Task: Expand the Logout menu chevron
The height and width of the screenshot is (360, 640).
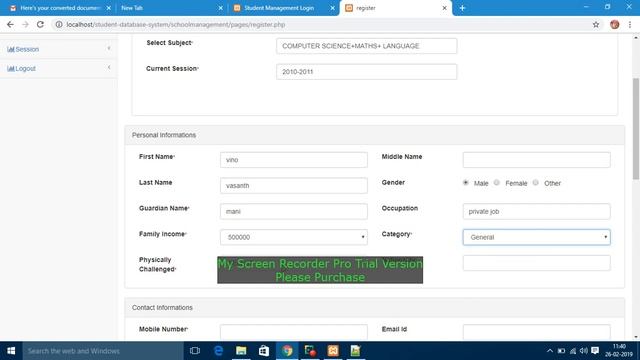Action: [x=109, y=68]
